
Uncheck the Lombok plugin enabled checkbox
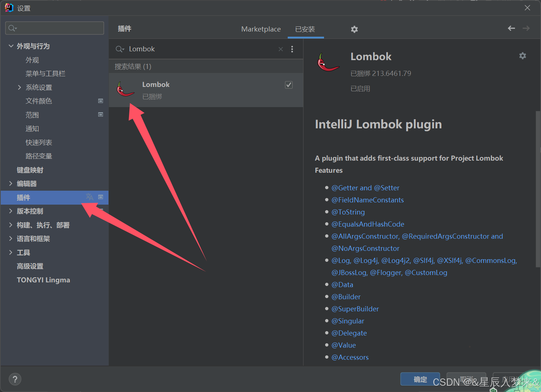pyautogui.click(x=289, y=85)
